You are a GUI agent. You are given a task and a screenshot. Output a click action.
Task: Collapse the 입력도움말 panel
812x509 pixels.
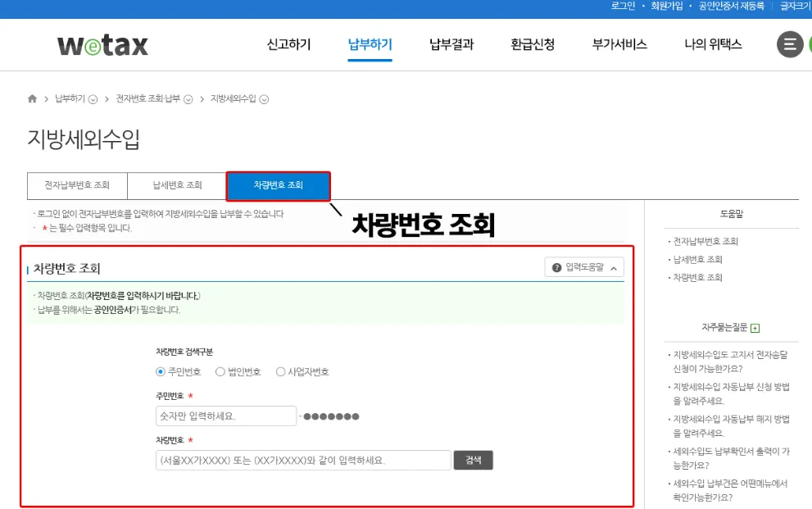pos(614,268)
